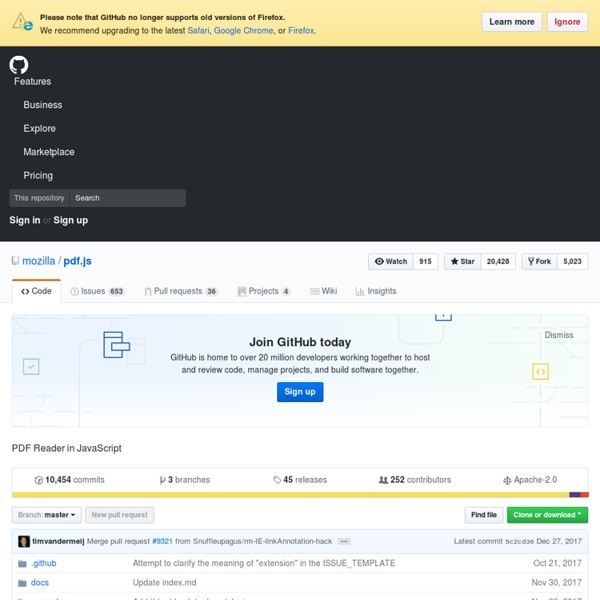
Task: Click the blue Sign up button
Action: [300, 392]
